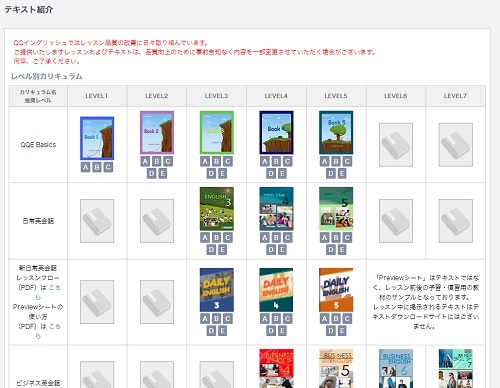Click C button under QQE Basics Level 4 book
The image size is (500, 388).
pyautogui.click(x=288, y=161)
